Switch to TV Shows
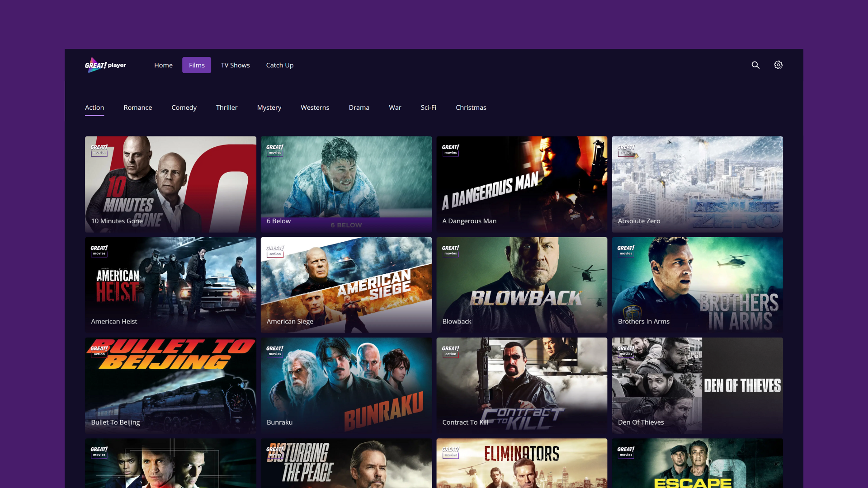 coord(236,65)
